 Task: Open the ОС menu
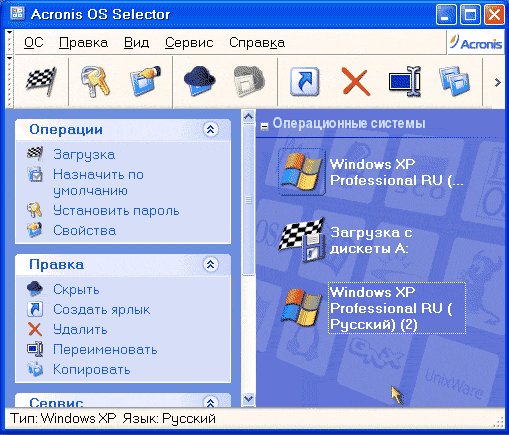tap(34, 43)
